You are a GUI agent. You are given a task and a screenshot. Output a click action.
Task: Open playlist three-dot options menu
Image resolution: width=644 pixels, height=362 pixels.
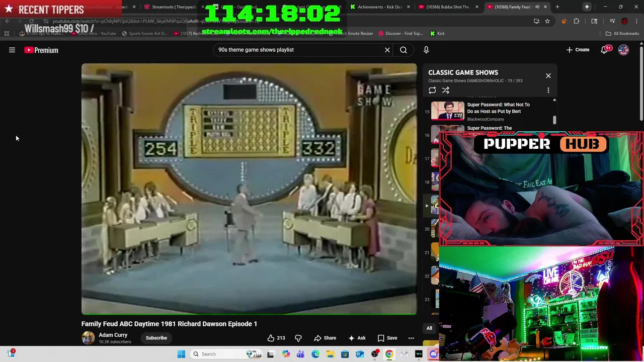click(548, 90)
